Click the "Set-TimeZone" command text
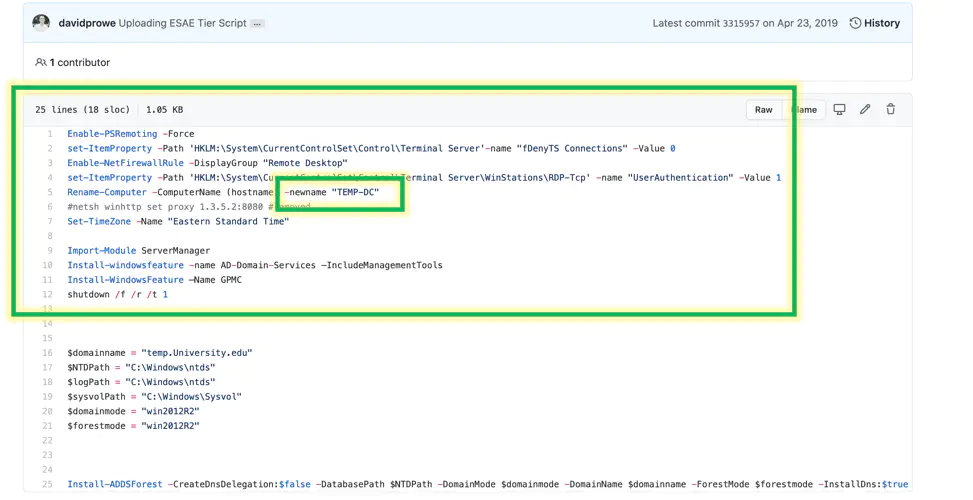This screenshot has width=973, height=500. pyautogui.click(x=99, y=221)
